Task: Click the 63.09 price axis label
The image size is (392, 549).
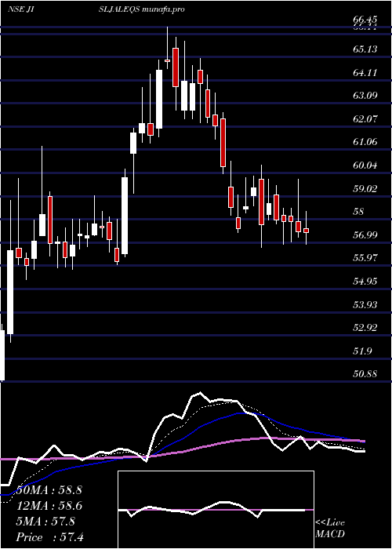Action: click(365, 96)
